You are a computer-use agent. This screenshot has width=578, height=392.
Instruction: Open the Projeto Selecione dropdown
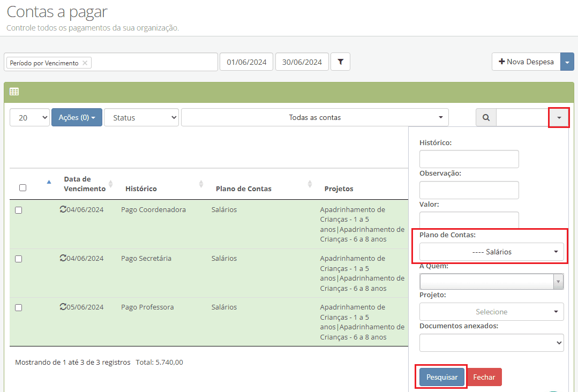[x=491, y=312]
